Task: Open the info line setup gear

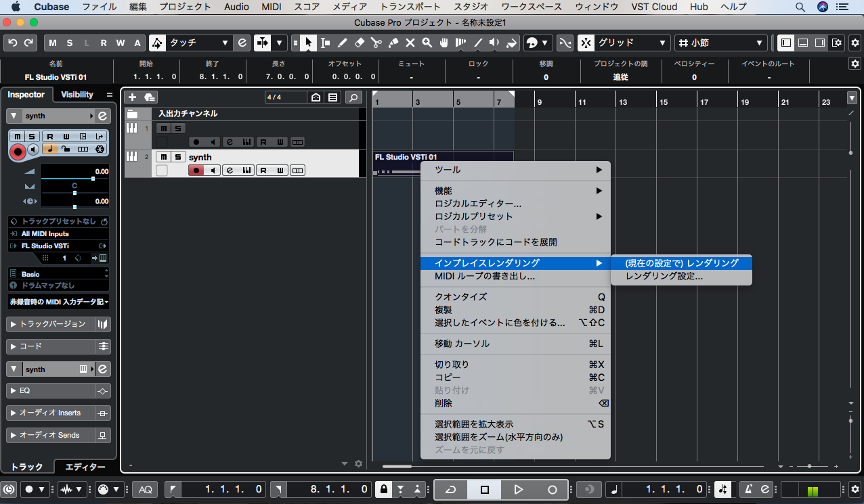Action: point(855,63)
